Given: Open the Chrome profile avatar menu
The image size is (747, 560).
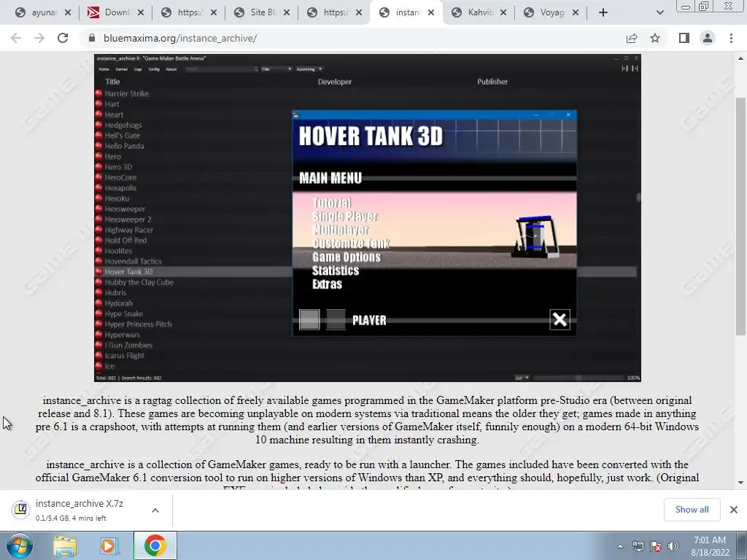Looking at the screenshot, I should (708, 38).
